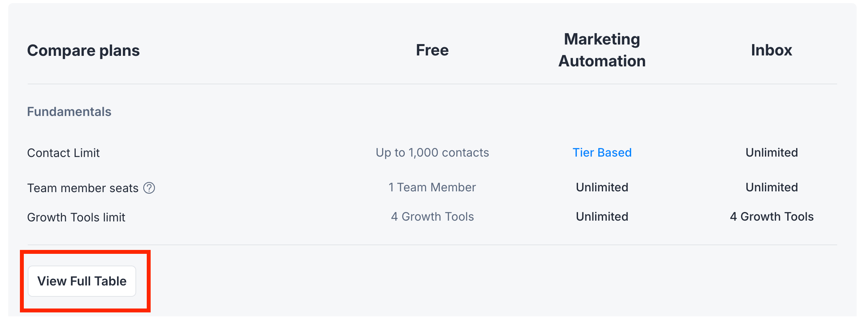This screenshot has height=321, width=868.
Task: Click the divider line below the plan headers
Action: 432,84
